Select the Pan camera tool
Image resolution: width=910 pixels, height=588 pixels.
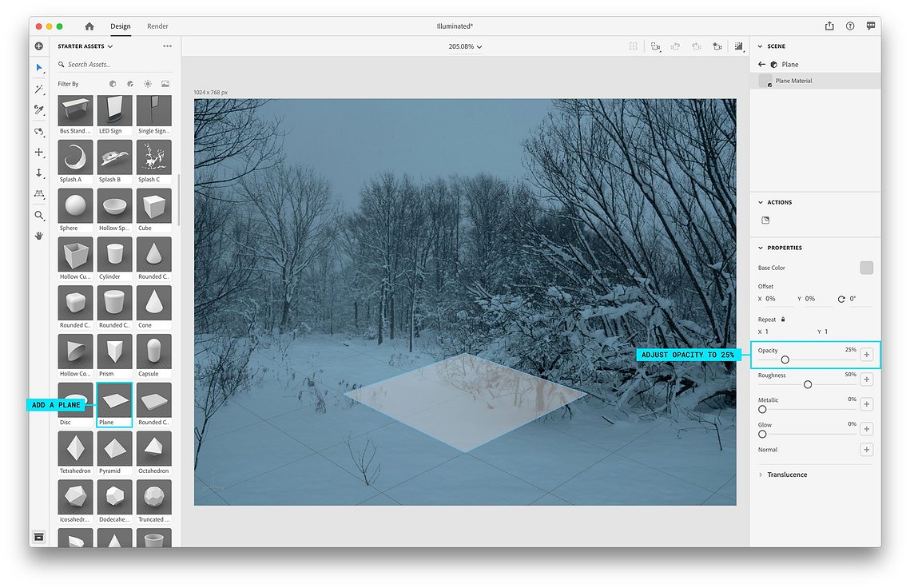point(39,152)
